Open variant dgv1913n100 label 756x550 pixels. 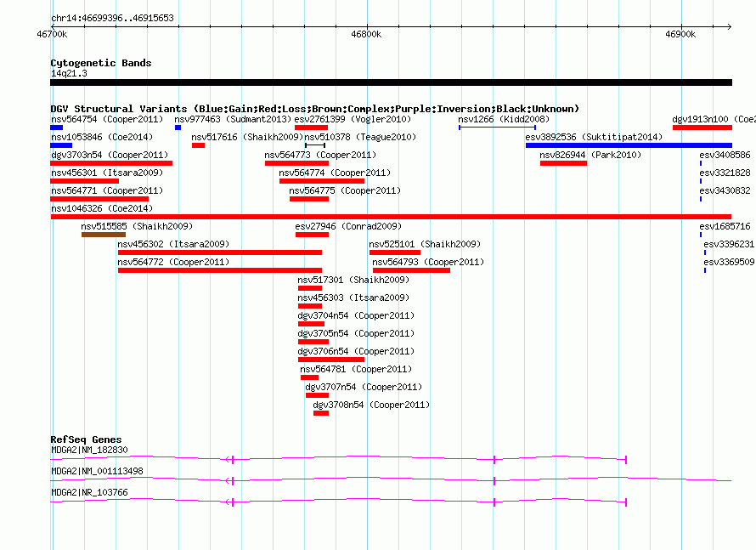click(714, 119)
